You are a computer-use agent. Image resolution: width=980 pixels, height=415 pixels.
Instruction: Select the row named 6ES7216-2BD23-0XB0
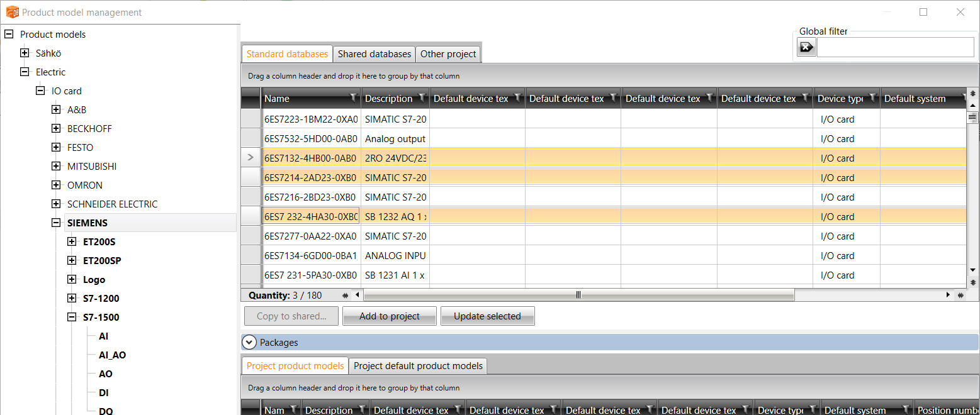(604, 197)
